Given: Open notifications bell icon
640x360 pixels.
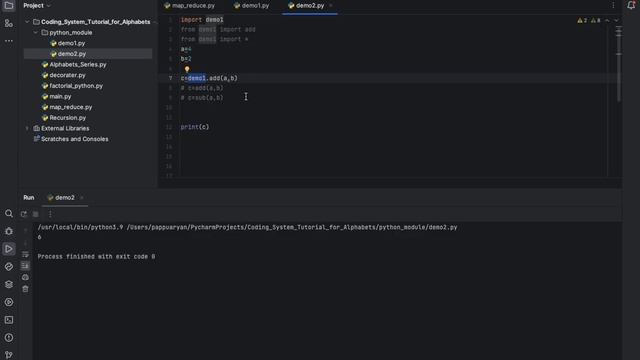Looking at the screenshot, I should point(631,5).
